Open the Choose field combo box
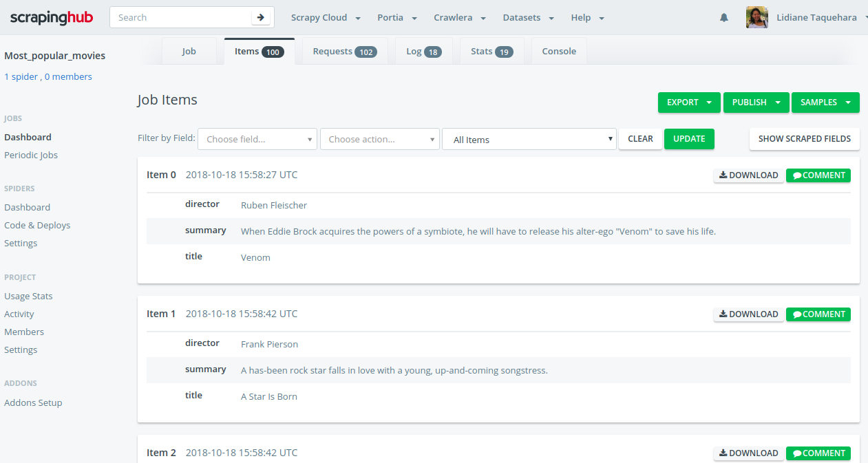The width and height of the screenshot is (868, 463). pyautogui.click(x=257, y=139)
